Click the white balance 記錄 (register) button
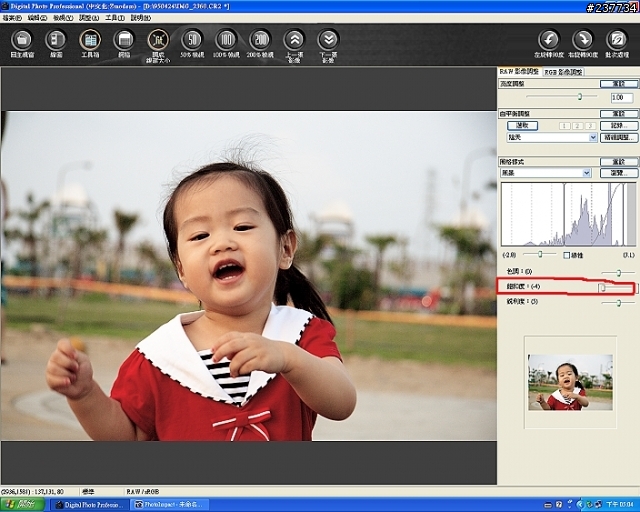The image size is (640, 512). 619,125
